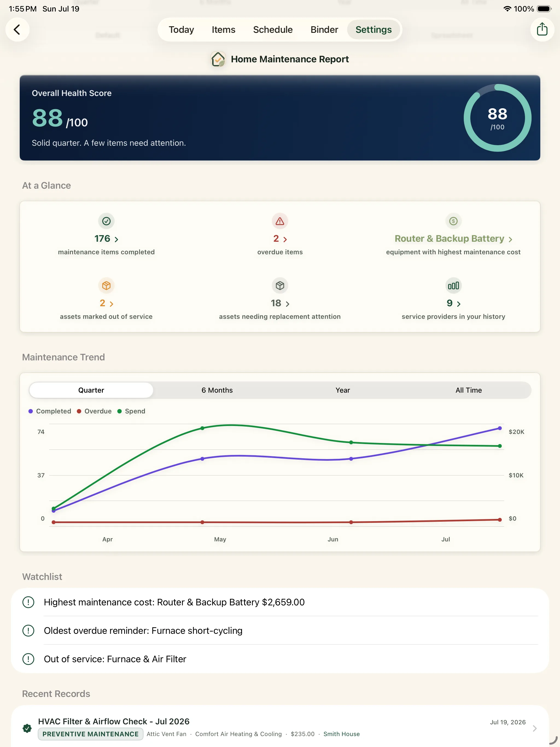Tap the info icon beside Out of service
This screenshot has width=560, height=747.
point(28,659)
